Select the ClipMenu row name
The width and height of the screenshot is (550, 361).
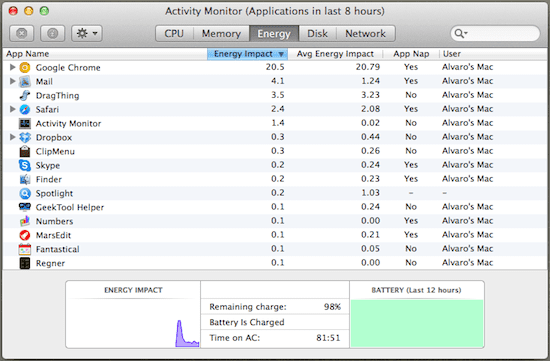point(55,151)
